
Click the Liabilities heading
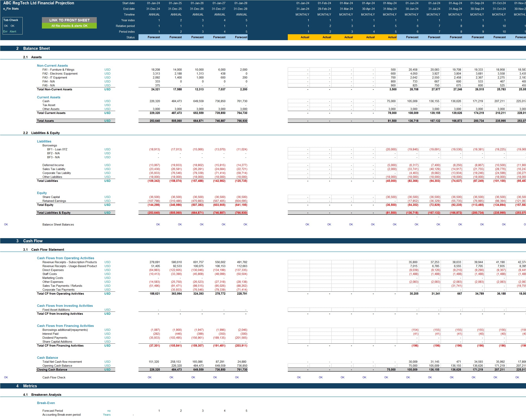pyautogui.click(x=44, y=141)
